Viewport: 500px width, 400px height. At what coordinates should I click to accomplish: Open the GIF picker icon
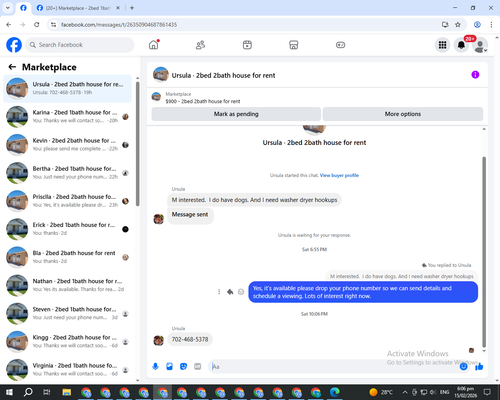[x=198, y=367]
